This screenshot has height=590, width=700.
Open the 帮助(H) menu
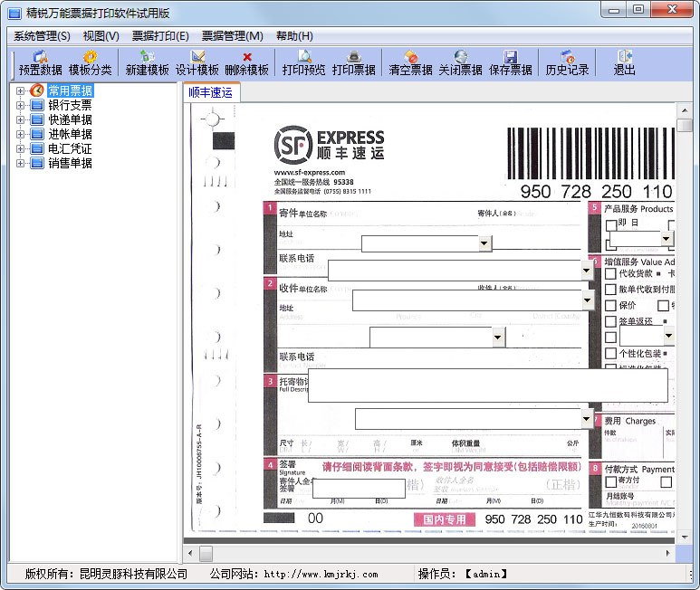294,36
